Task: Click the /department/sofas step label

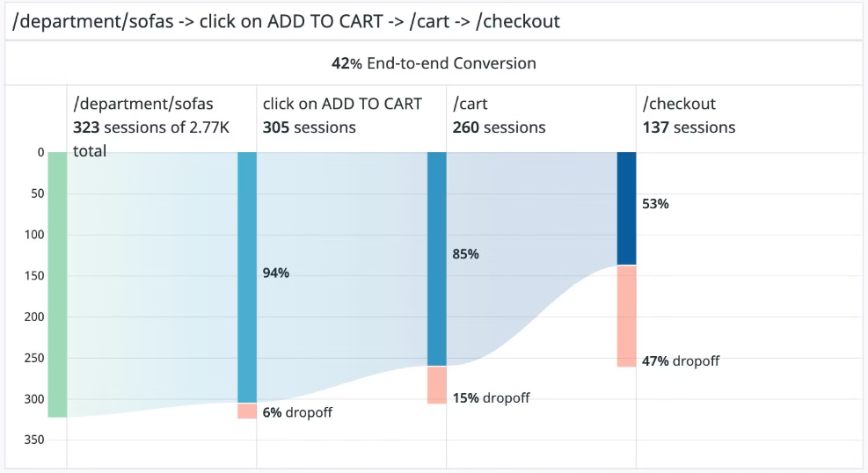Action: (x=142, y=104)
